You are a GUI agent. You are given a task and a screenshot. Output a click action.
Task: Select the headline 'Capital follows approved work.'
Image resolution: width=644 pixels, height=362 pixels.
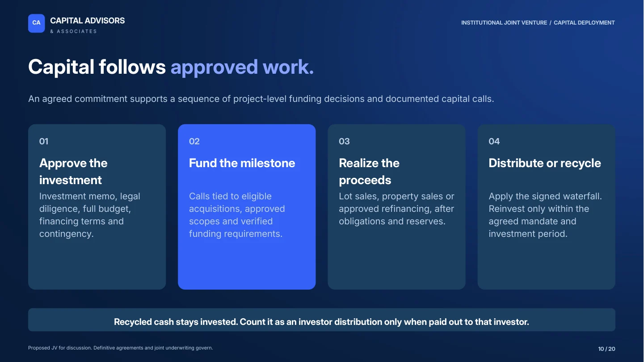(171, 67)
